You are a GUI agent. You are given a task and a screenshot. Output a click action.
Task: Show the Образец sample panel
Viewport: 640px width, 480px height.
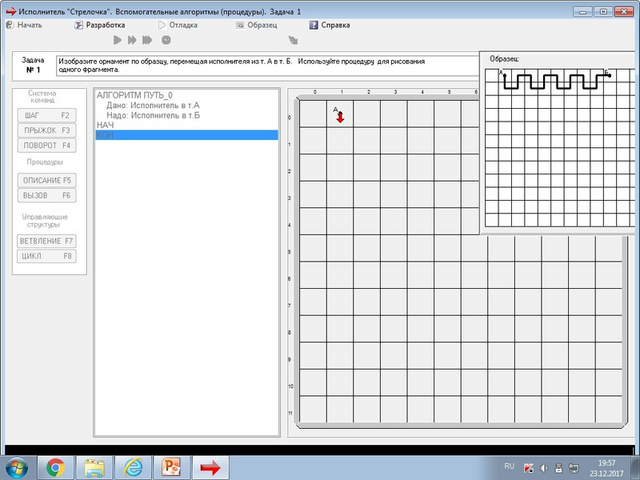click(x=256, y=25)
